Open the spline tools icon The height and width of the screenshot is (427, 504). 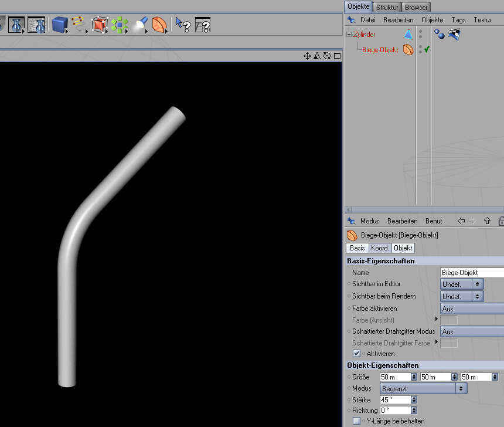click(x=79, y=25)
